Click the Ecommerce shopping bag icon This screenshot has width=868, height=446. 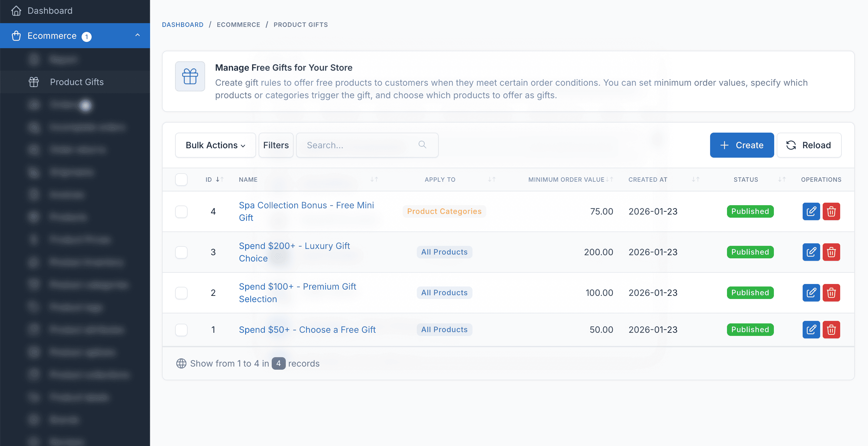click(16, 35)
